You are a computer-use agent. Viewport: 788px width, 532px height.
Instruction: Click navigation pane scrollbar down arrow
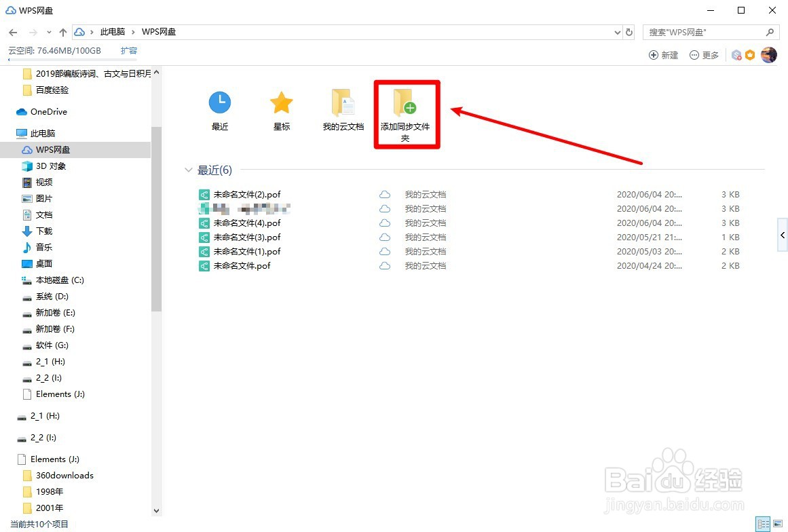156,510
